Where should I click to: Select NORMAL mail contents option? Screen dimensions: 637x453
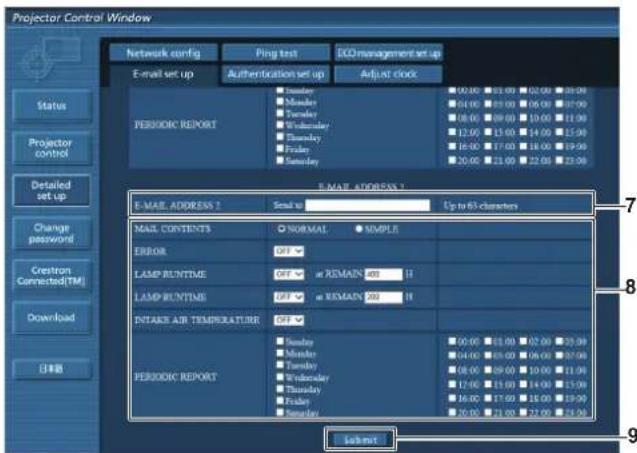pyautogui.click(x=281, y=229)
